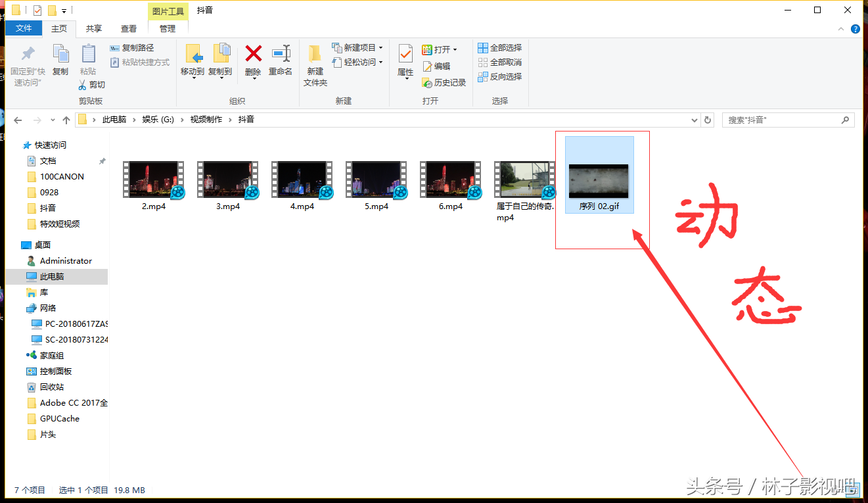Open the 文件 (File) tab
This screenshot has height=503, width=868.
tap(24, 28)
